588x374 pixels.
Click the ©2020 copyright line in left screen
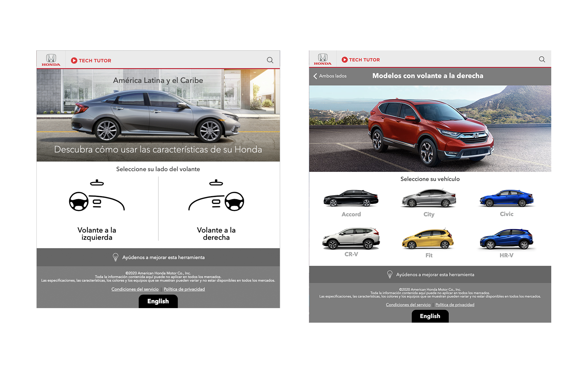point(158,273)
